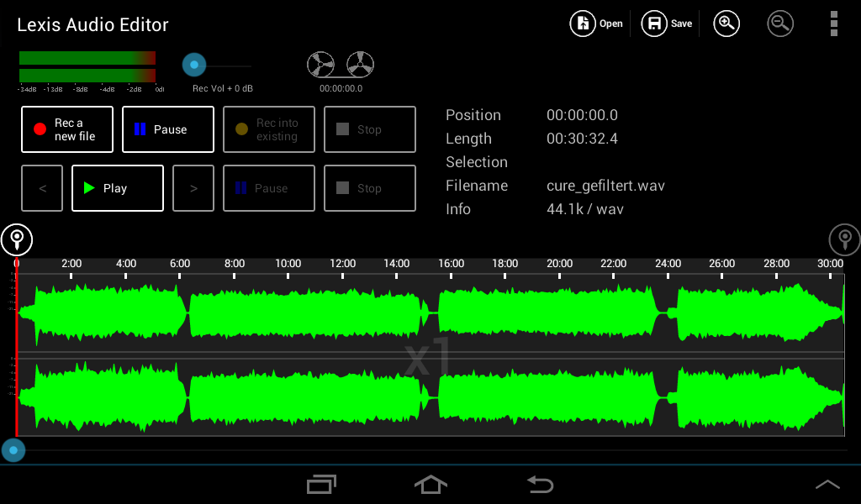Jump forward with the > button

[193, 188]
